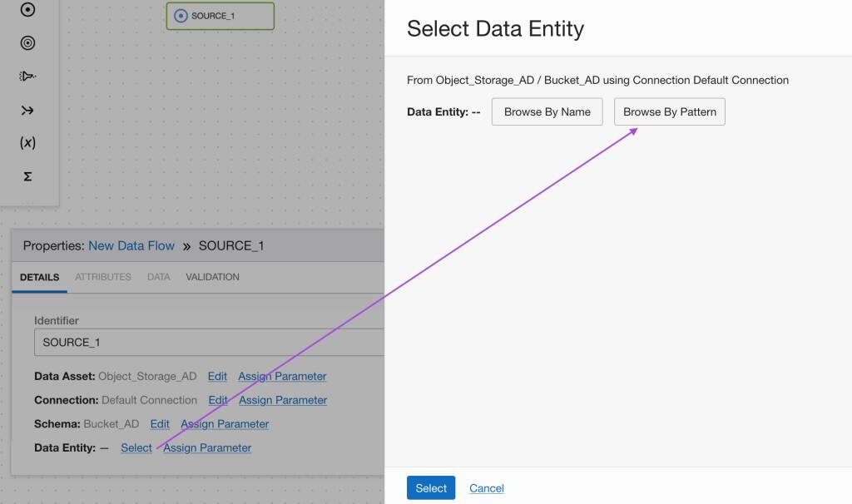852x504 pixels.
Task: Assign Parameter for Default Connection
Action: pos(281,400)
